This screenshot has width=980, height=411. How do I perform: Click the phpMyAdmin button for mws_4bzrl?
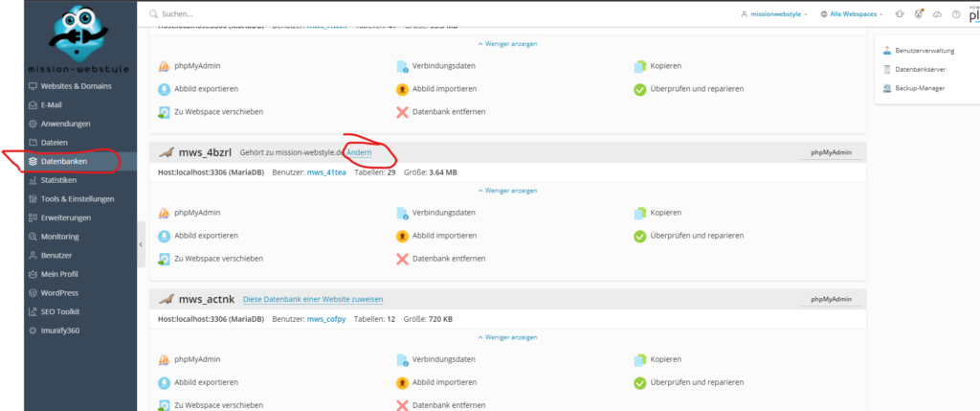[832, 151]
